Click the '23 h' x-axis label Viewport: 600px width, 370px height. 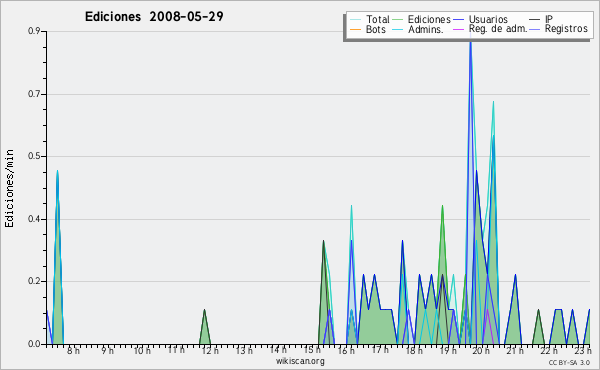point(582,350)
